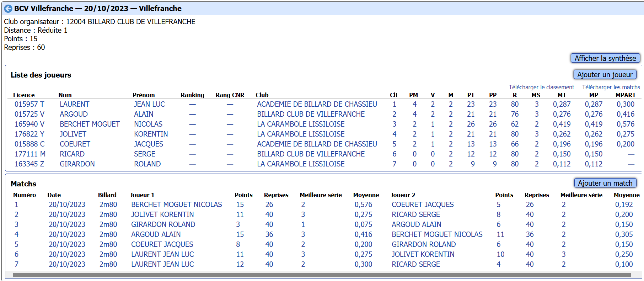Click the club in LAURENT's row
Image resolution: width=644 pixels, height=281 pixels.
[x=317, y=104]
